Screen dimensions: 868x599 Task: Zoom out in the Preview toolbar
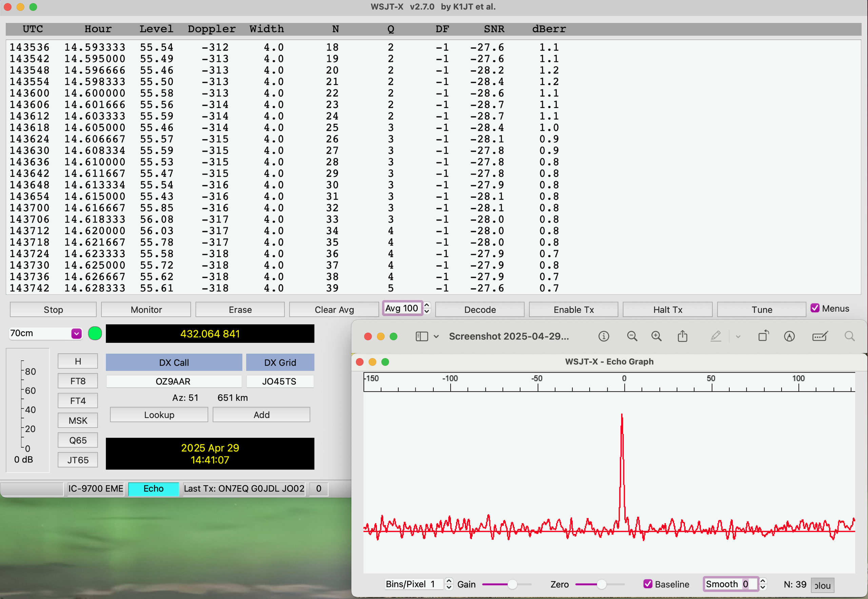click(632, 336)
